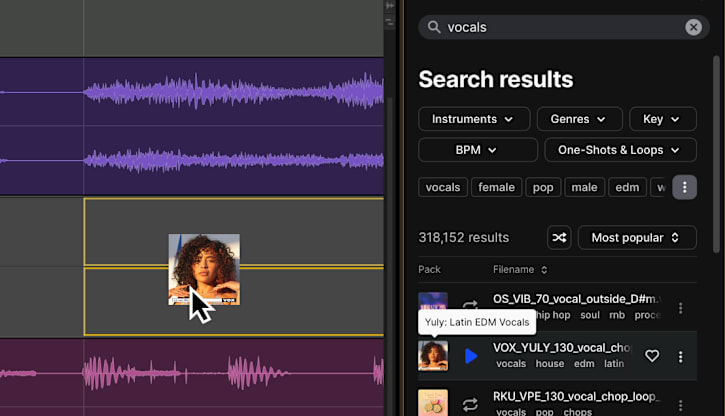Toggle the pop tag filter

[543, 187]
